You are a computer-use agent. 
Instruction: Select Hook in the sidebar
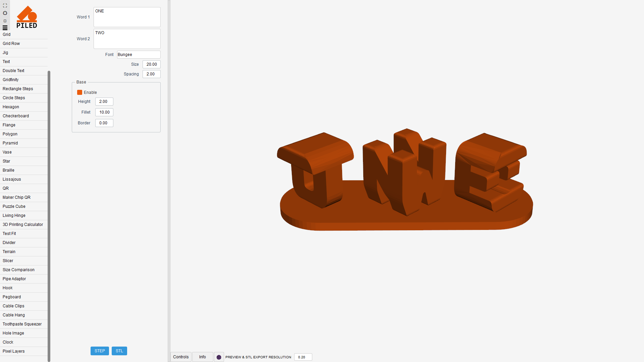tap(23, 288)
